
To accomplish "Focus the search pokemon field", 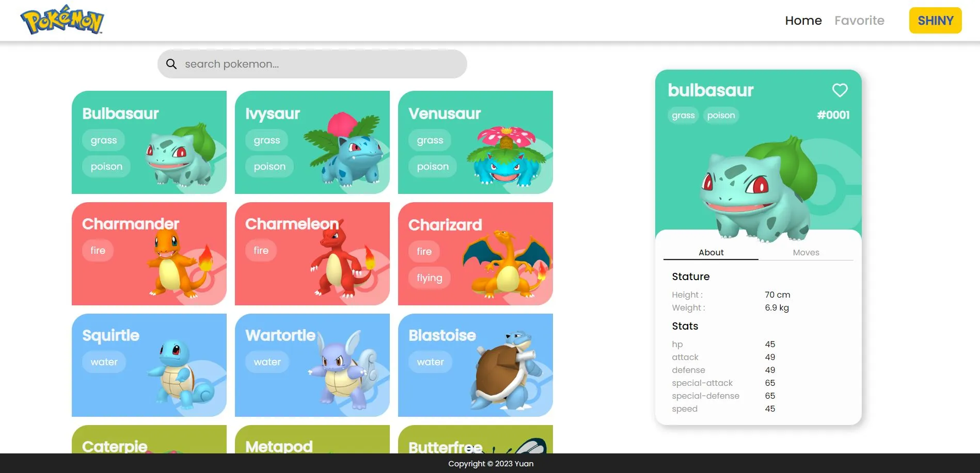I will coord(312,64).
